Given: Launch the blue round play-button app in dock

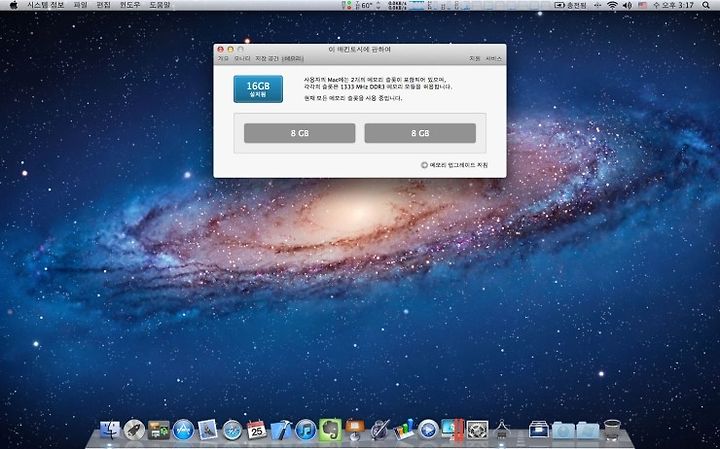Looking at the screenshot, I should click(x=428, y=430).
